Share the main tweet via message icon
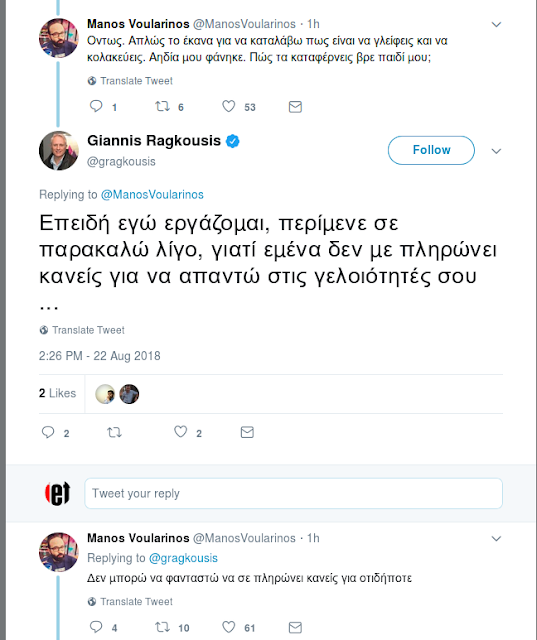537x640 pixels. 247,432
